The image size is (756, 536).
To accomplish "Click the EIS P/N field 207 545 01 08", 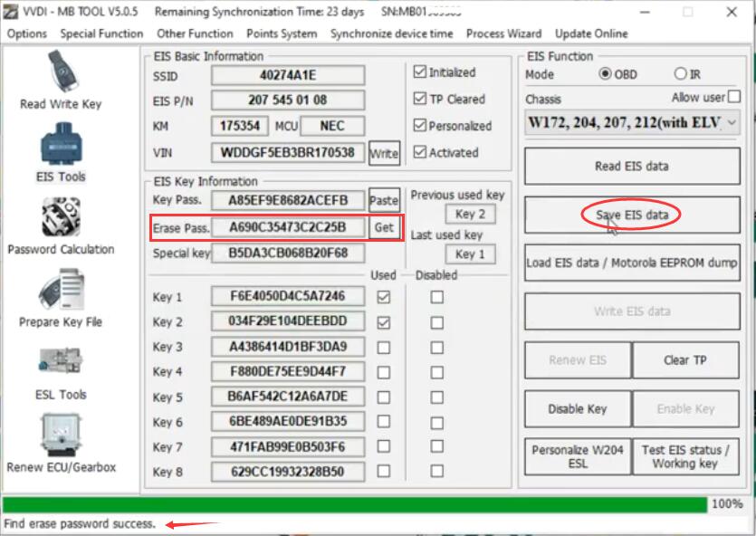I will (288, 100).
